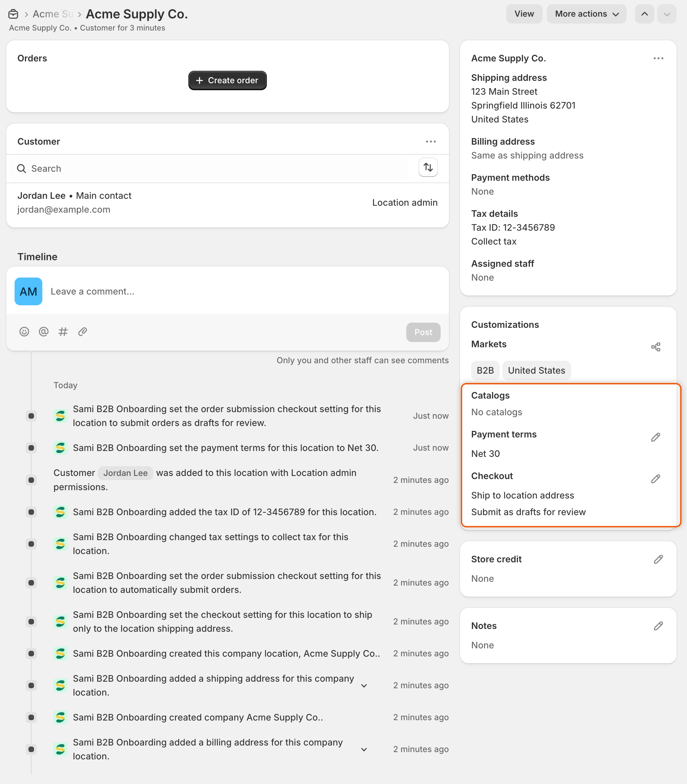Open the More actions dropdown
The width and height of the screenshot is (687, 784).
587,14
